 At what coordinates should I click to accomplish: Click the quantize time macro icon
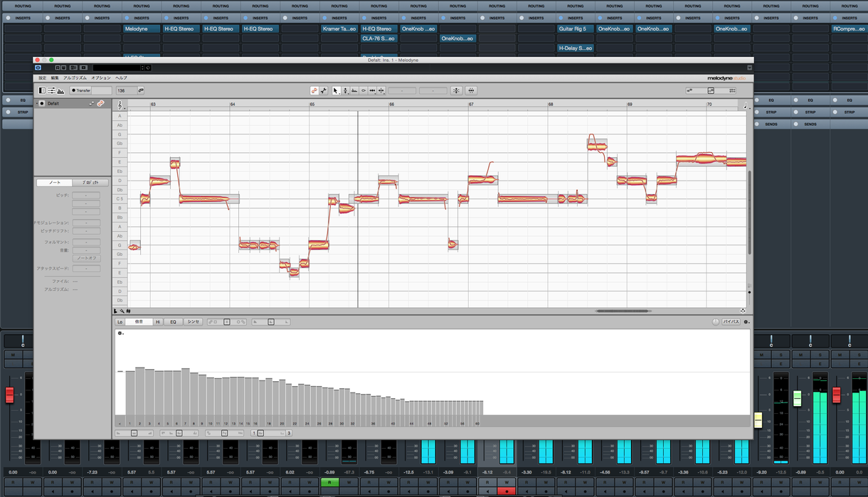point(471,90)
